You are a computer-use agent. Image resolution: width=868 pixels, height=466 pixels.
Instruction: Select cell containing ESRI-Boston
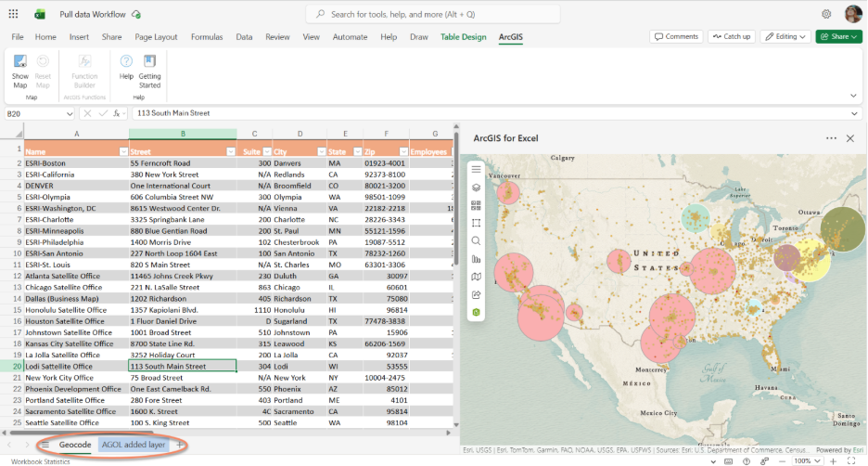[x=76, y=162]
